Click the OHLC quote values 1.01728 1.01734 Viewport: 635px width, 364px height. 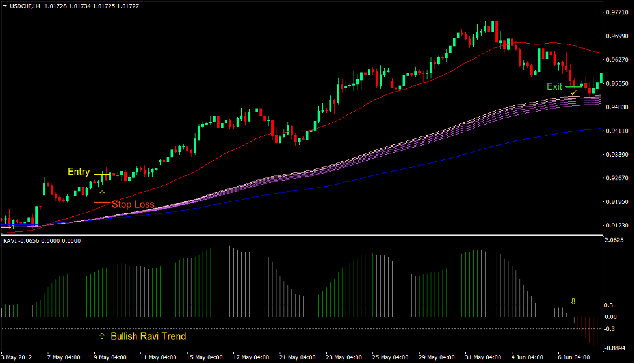[68, 6]
